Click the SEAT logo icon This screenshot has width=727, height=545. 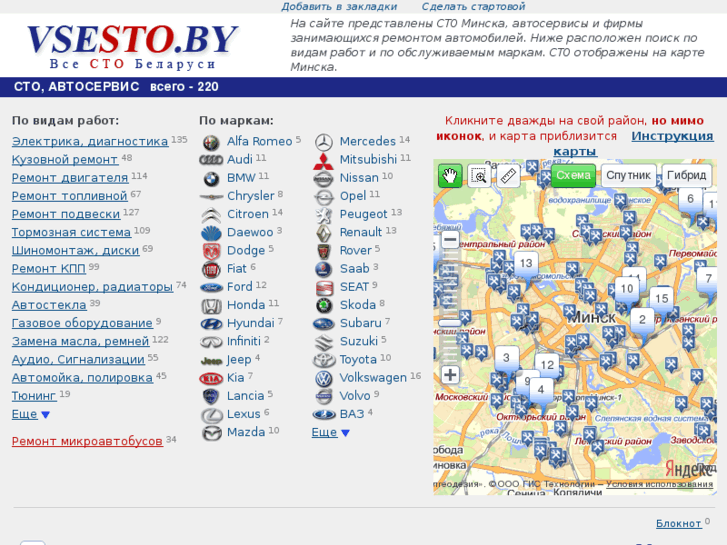(x=324, y=288)
